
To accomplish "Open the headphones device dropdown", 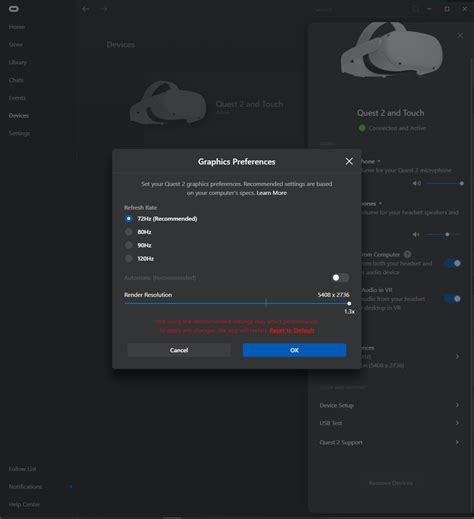I will 380,203.
